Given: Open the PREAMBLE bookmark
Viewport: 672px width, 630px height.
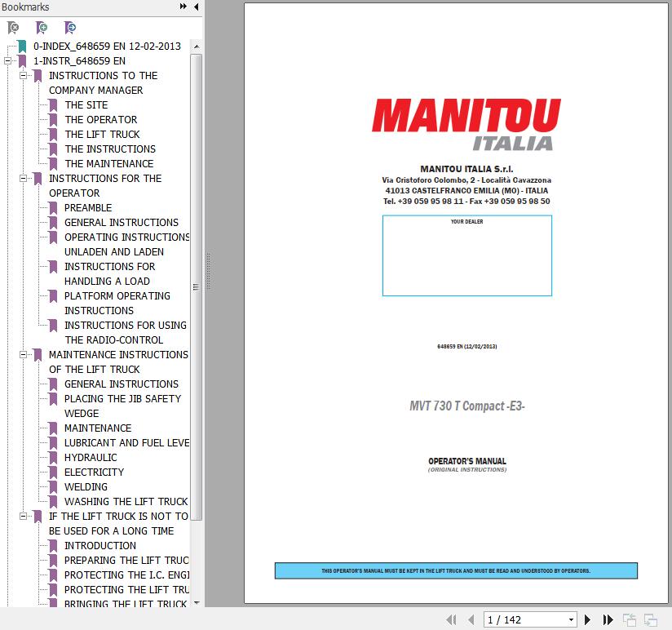Looking at the screenshot, I should (x=88, y=208).
